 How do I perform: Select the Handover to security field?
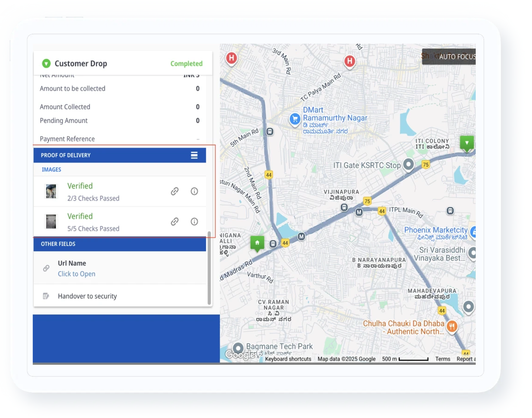[87, 296]
